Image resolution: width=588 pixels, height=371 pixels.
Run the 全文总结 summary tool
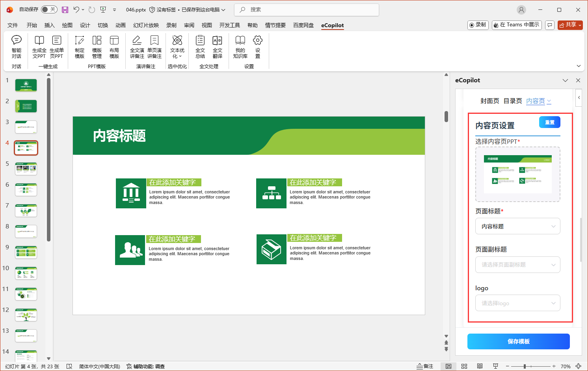click(200, 47)
